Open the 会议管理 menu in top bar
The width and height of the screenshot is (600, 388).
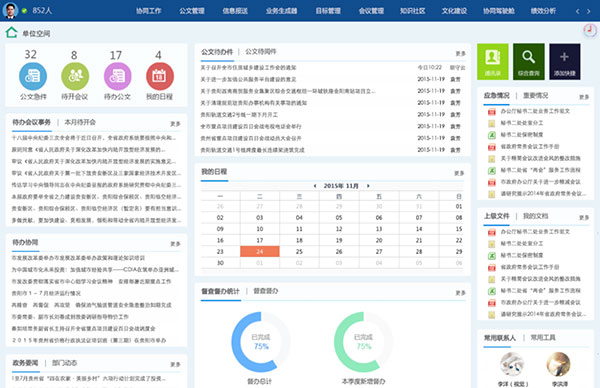(x=371, y=11)
